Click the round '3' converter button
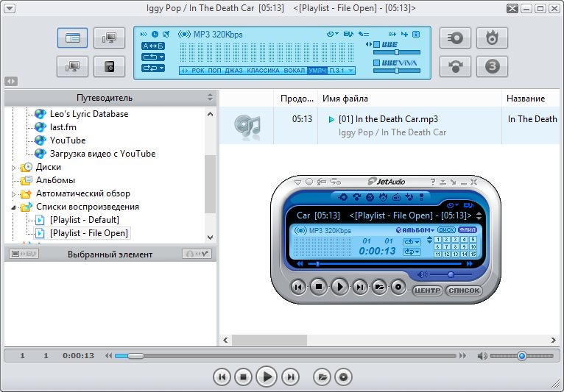 [492, 66]
